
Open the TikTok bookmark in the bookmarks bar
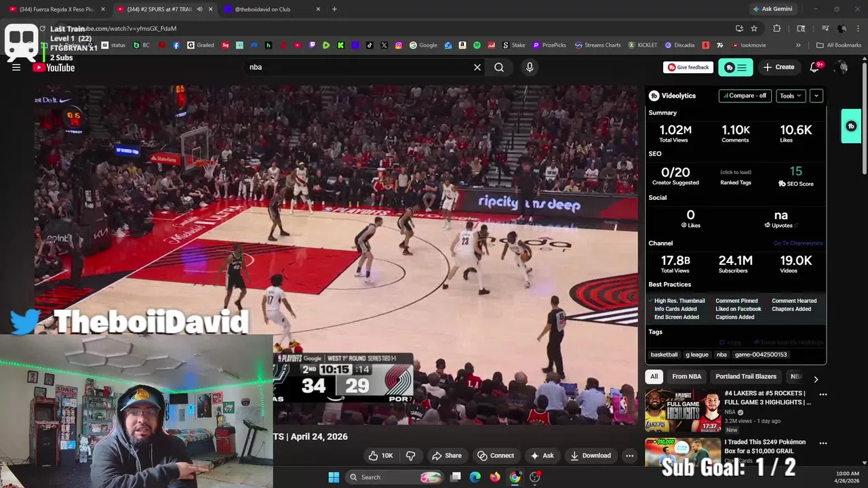pyautogui.click(x=370, y=45)
